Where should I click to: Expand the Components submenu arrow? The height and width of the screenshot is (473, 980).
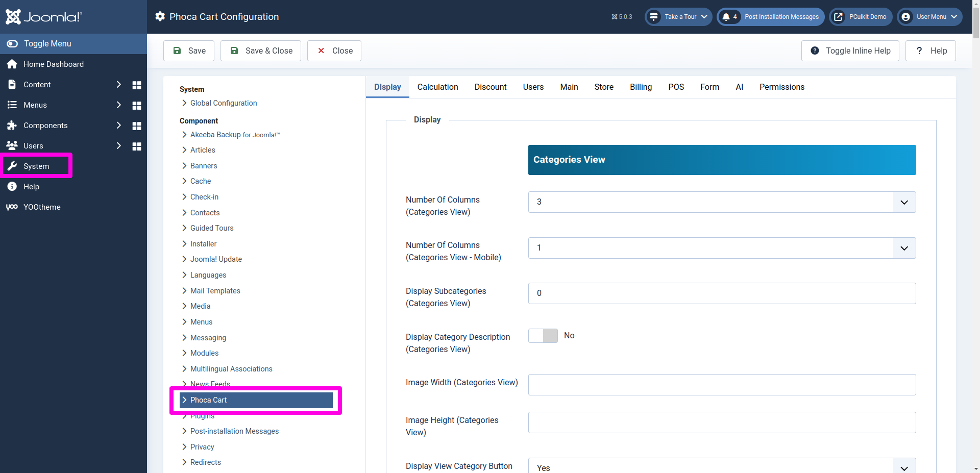[119, 125]
